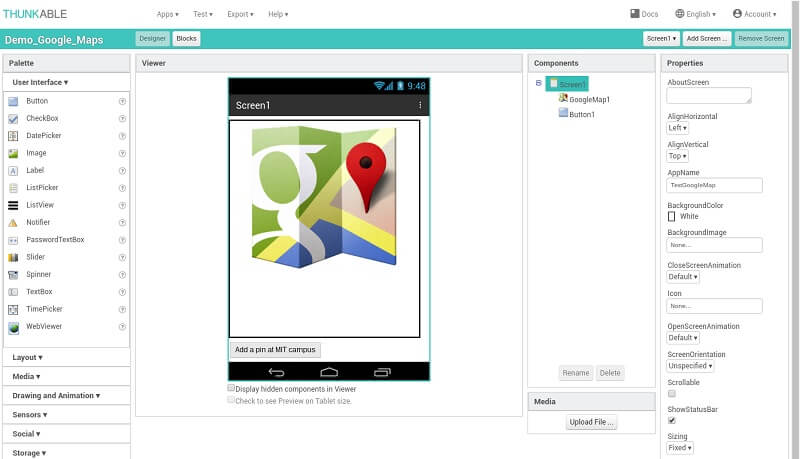800x459 pixels.
Task: Expand the Social palette section
Action: click(26, 434)
